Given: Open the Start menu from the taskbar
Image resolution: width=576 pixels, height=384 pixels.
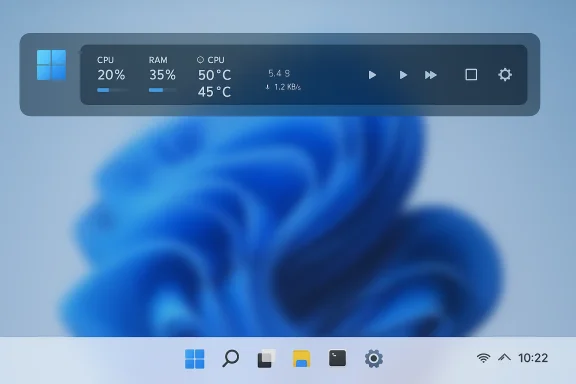Looking at the screenshot, I should click(195, 358).
